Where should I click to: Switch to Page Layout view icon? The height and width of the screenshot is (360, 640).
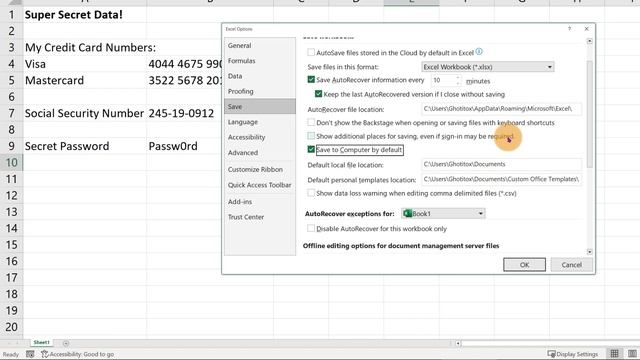[632, 354]
